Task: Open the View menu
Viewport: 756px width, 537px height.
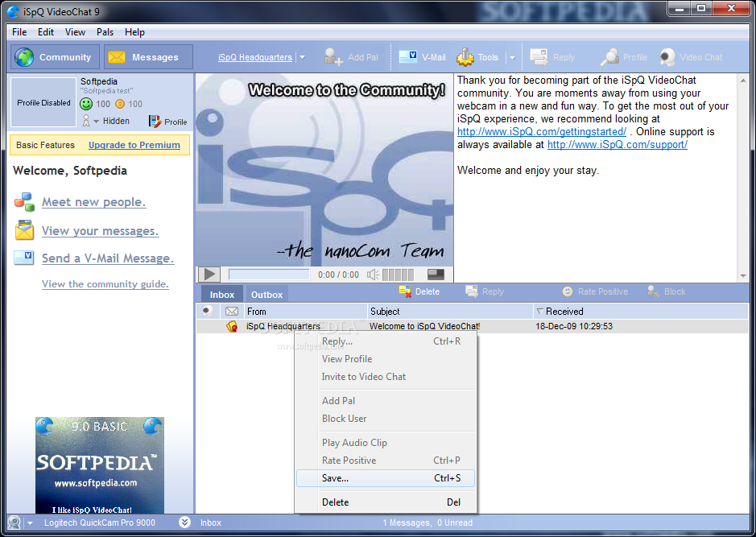Action: (x=75, y=32)
